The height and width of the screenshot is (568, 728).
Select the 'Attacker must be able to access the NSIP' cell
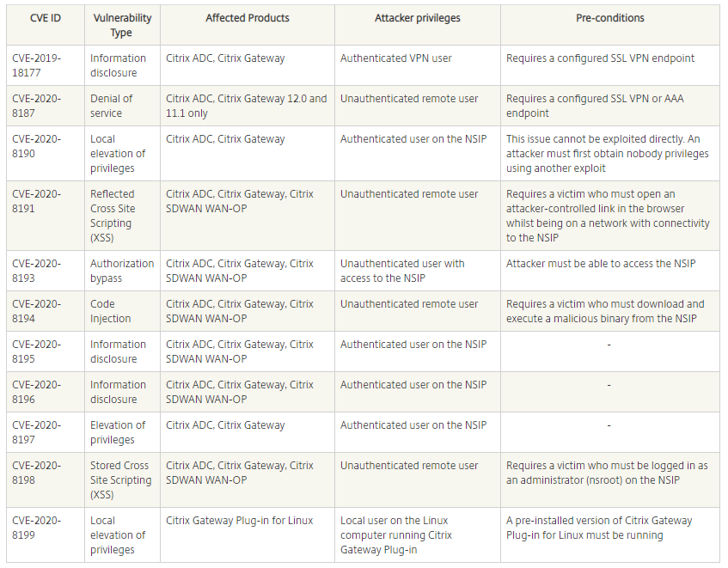pyautogui.click(x=601, y=264)
